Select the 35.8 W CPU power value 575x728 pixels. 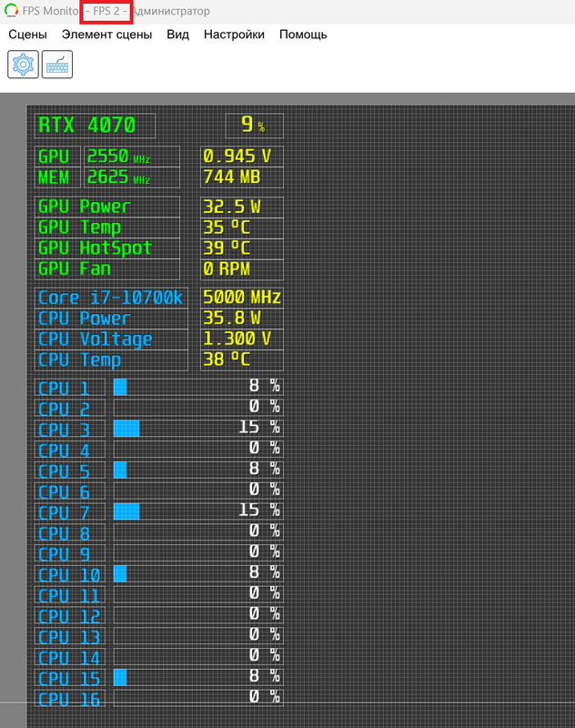pyautogui.click(x=242, y=318)
